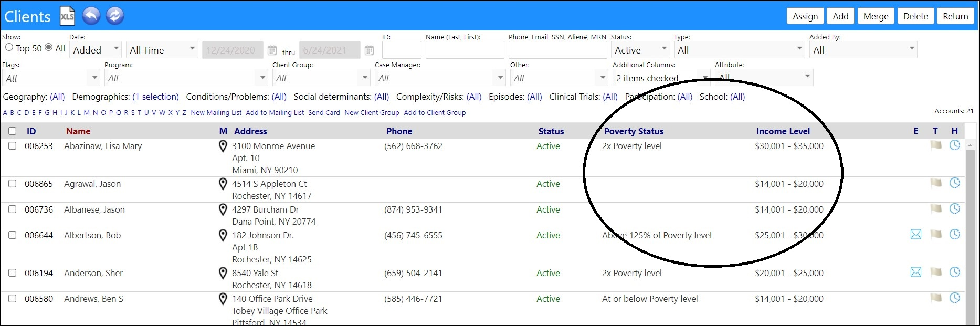Open history clock for Abazinaw, Lisa Mary
Image resolution: width=980 pixels, height=326 pixels.
[955, 145]
